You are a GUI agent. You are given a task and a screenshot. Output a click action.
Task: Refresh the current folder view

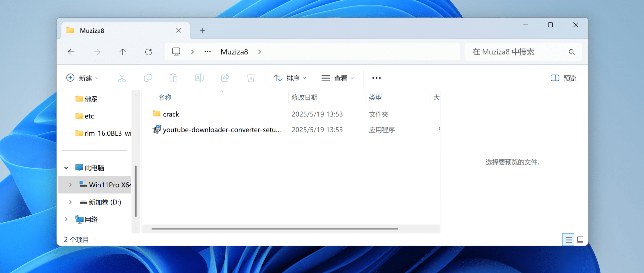[x=148, y=52]
